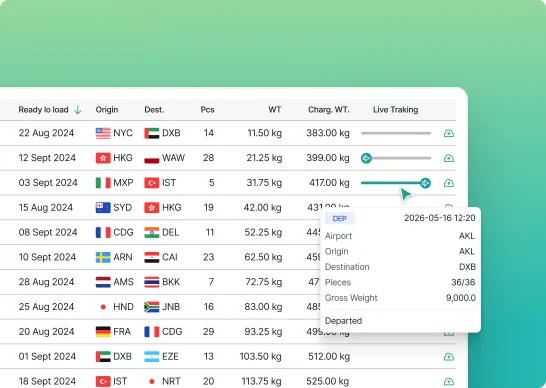
Task: Click the date 25 Aug 2024
Action: coord(46,307)
